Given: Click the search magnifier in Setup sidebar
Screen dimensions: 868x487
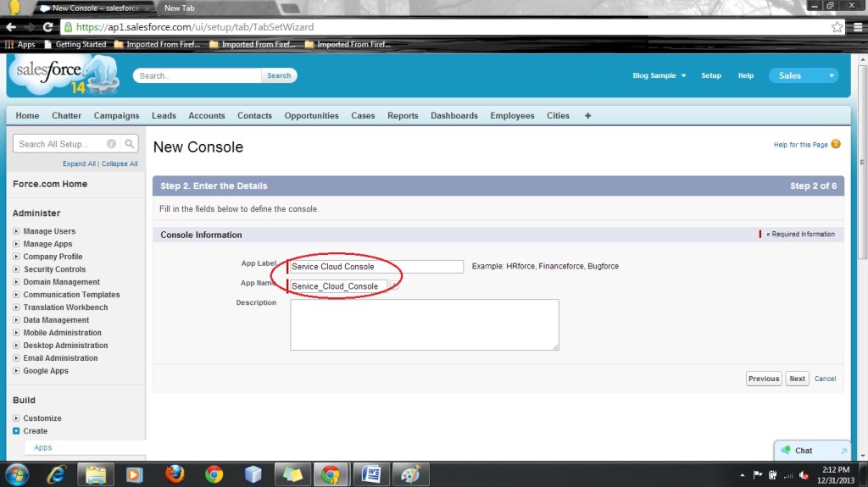Looking at the screenshot, I should point(129,144).
